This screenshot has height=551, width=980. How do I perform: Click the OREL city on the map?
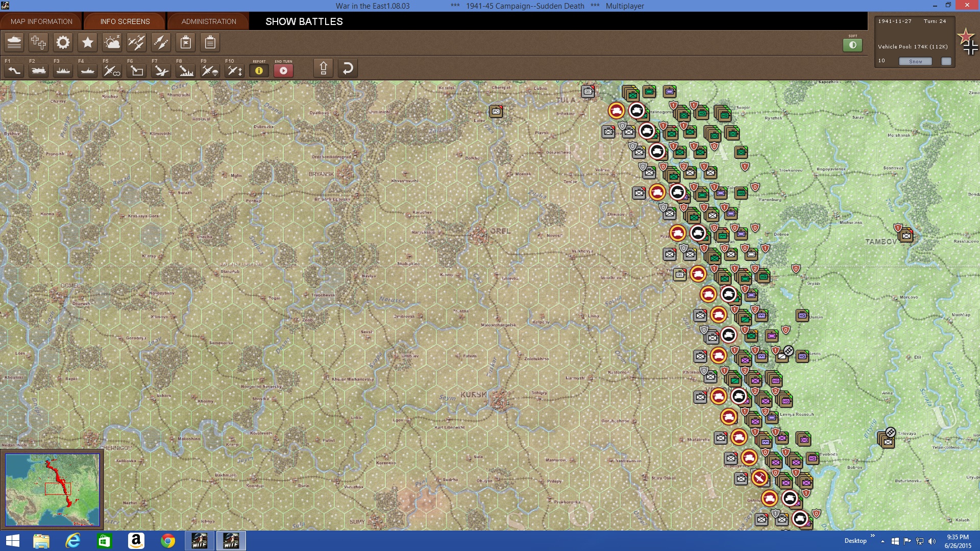[x=480, y=235]
